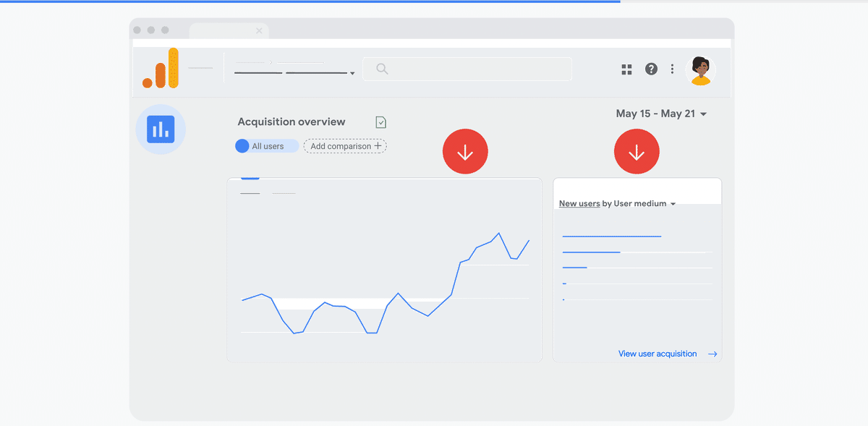Select the All users segment chip

pos(266,146)
